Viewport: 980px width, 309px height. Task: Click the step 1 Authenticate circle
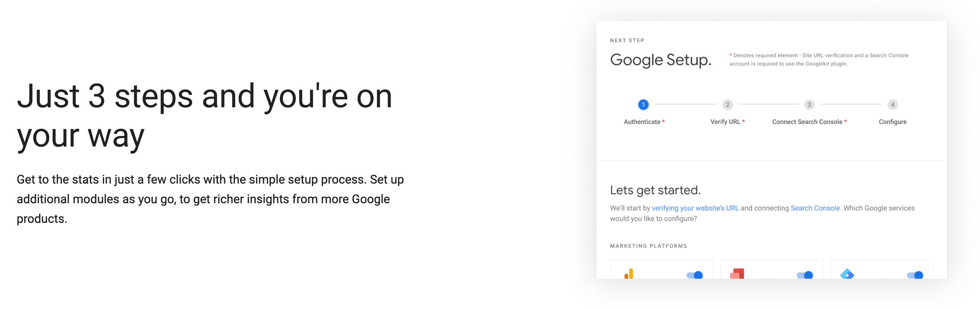click(643, 105)
